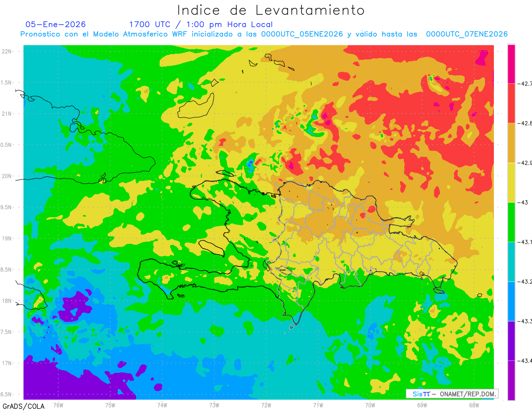The height and width of the screenshot is (411, 532).
Task: Click the 71W longitude axis label
Action: tap(318, 405)
